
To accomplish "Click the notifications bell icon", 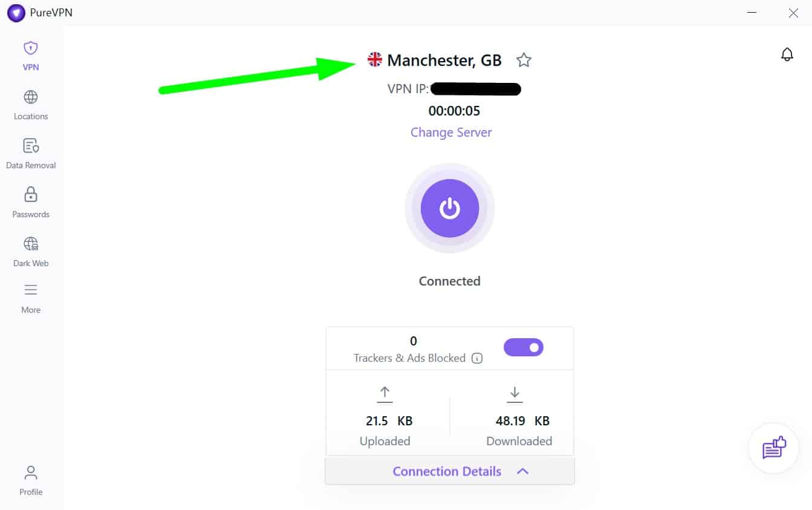I will 787,54.
